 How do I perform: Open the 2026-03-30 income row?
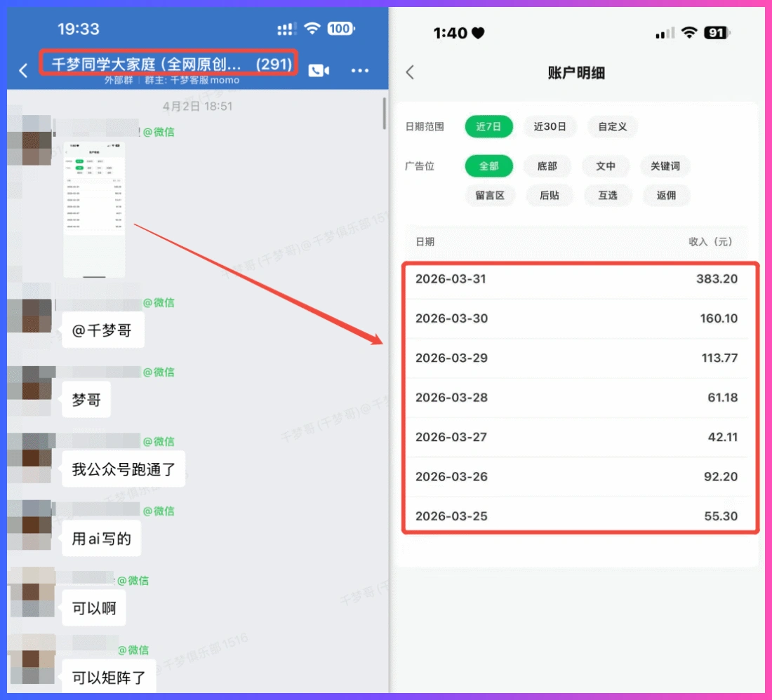tap(576, 318)
